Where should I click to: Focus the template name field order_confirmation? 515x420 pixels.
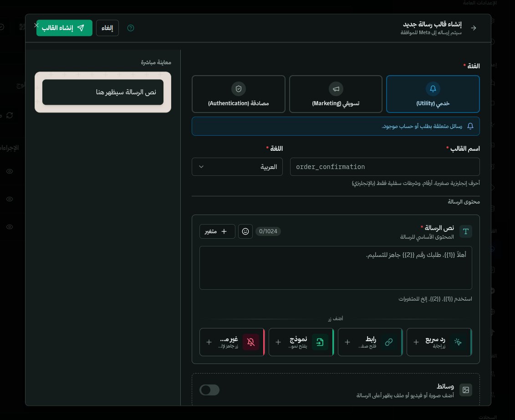(x=385, y=167)
